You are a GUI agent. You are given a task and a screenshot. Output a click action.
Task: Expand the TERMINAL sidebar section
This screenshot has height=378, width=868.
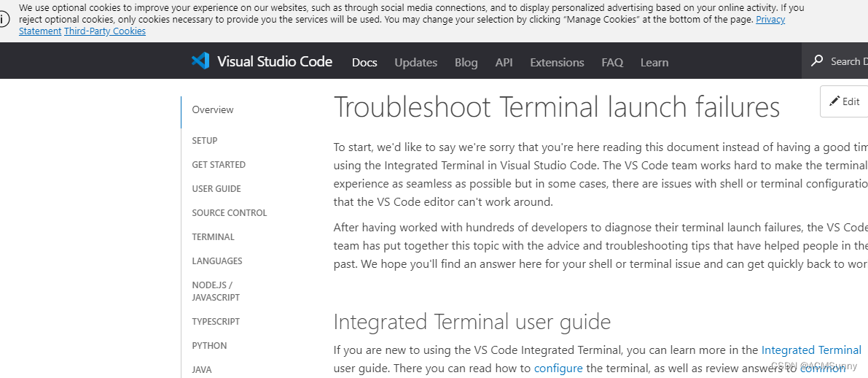pyautogui.click(x=213, y=236)
